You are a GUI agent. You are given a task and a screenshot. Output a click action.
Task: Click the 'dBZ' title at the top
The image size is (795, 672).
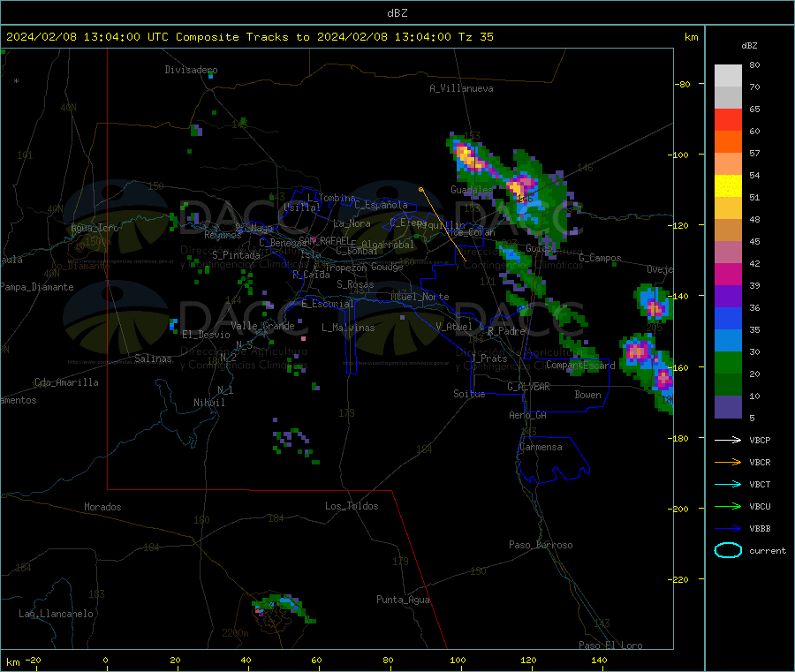[x=397, y=13]
